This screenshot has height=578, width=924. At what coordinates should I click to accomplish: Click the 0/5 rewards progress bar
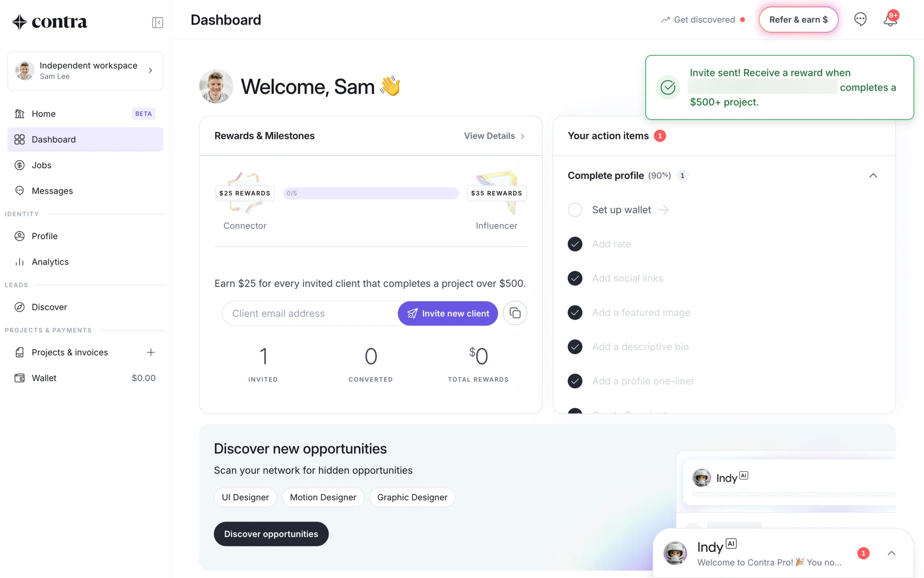click(371, 193)
